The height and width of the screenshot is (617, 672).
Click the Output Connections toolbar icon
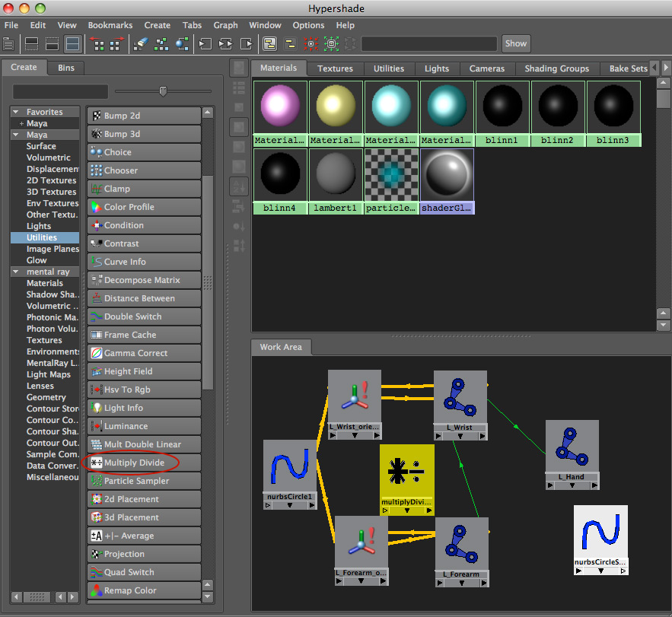point(246,43)
